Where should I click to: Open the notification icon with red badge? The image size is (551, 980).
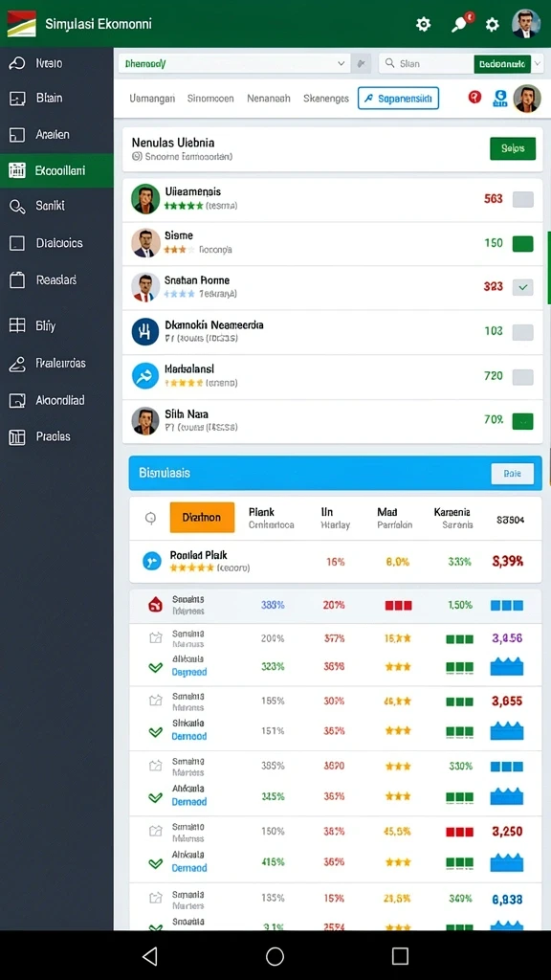(460, 24)
